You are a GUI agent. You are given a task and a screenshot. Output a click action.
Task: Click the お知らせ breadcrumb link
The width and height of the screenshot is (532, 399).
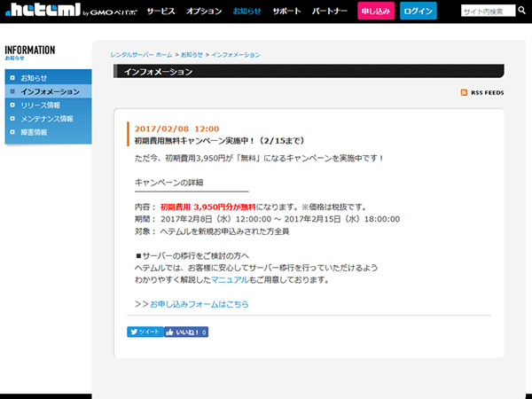(192, 55)
